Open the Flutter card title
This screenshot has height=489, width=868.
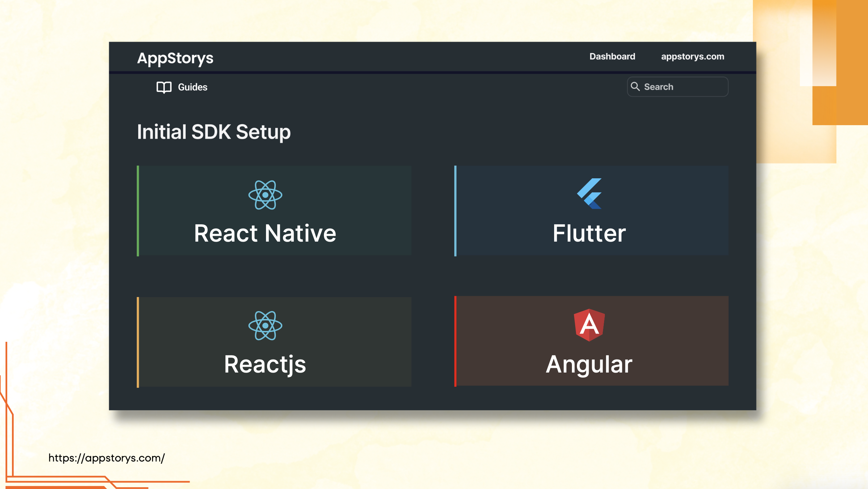click(589, 233)
